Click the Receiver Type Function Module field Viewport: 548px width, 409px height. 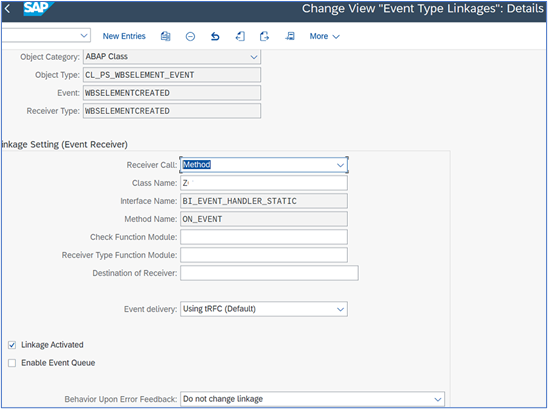[x=264, y=255]
